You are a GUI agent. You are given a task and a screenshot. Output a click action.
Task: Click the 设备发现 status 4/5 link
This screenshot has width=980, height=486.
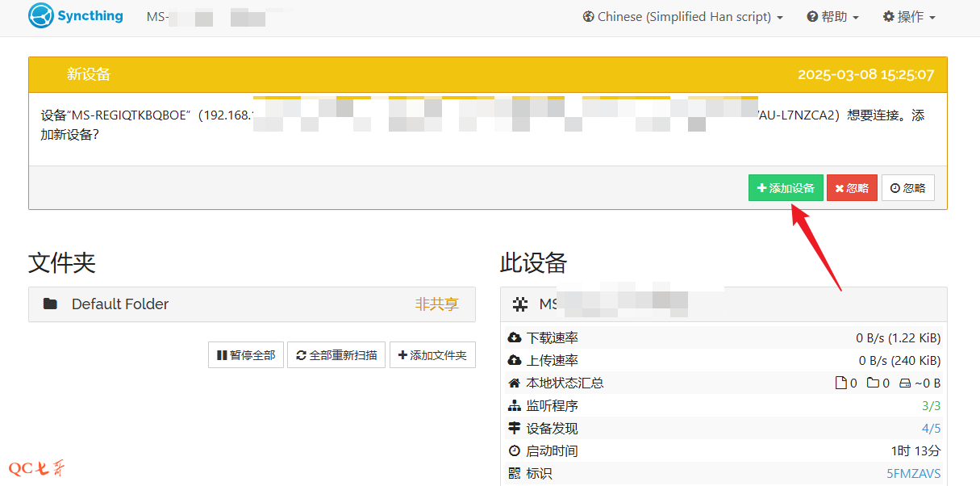click(x=931, y=429)
